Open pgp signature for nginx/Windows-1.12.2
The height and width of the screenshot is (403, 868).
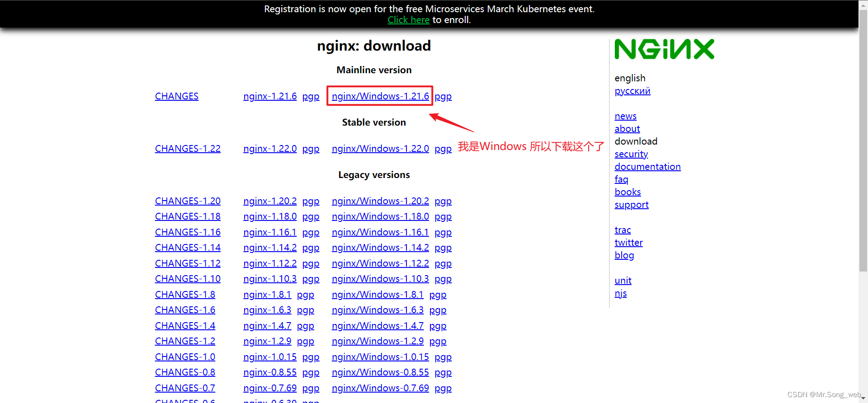pos(443,263)
